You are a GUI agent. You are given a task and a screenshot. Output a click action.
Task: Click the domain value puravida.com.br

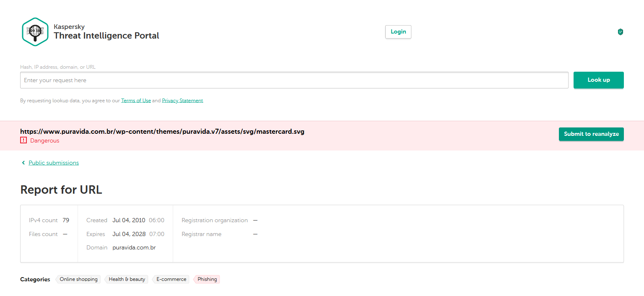(x=134, y=248)
